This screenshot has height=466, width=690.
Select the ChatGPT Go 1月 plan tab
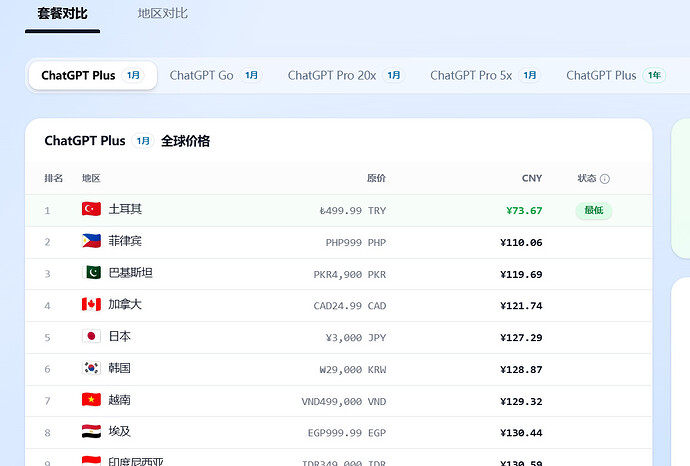(216, 75)
